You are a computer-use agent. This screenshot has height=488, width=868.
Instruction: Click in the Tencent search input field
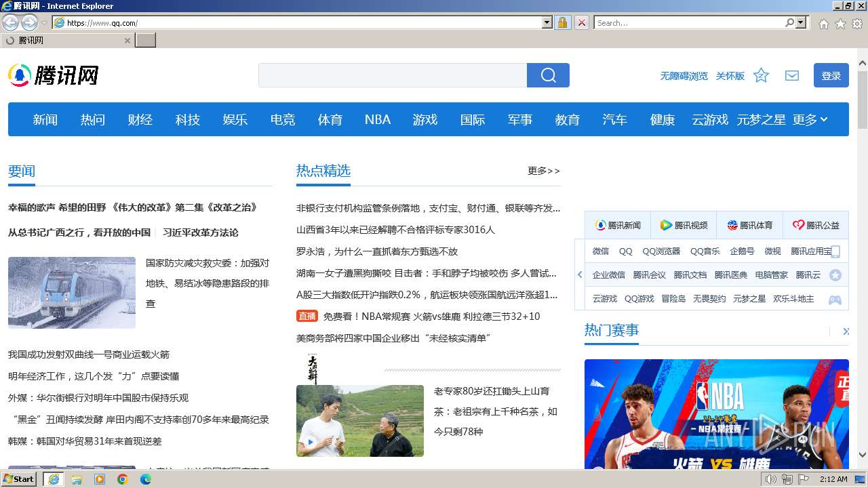(x=393, y=75)
